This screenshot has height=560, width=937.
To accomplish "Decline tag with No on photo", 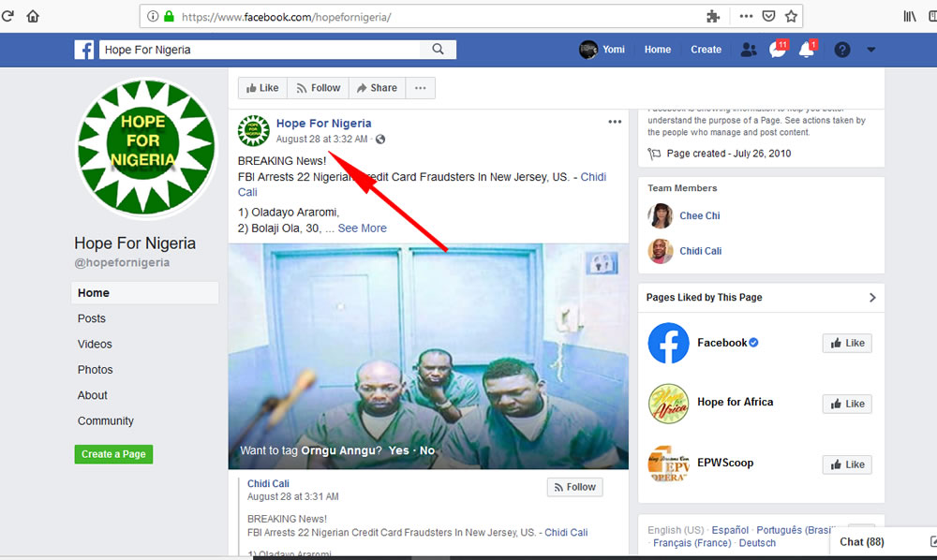I will click(426, 450).
